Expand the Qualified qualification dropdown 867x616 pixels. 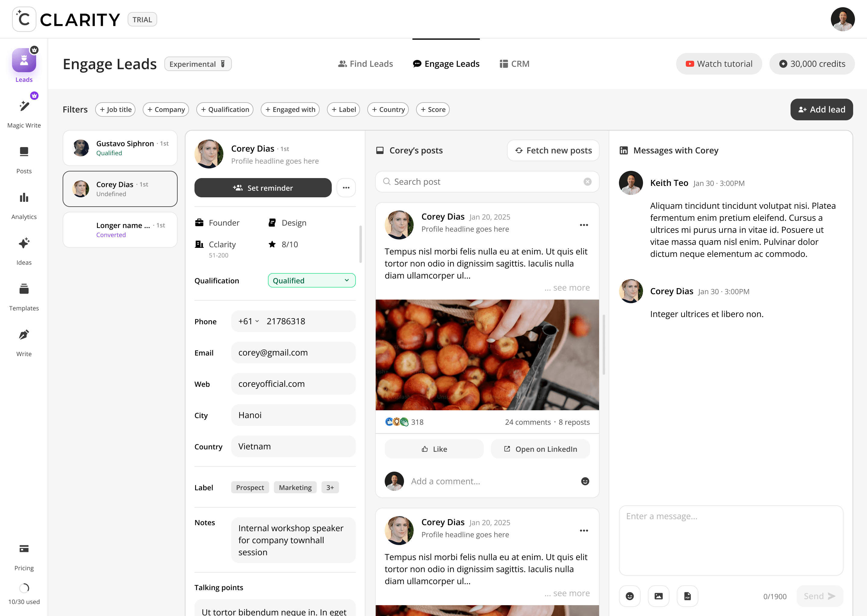pyautogui.click(x=311, y=281)
